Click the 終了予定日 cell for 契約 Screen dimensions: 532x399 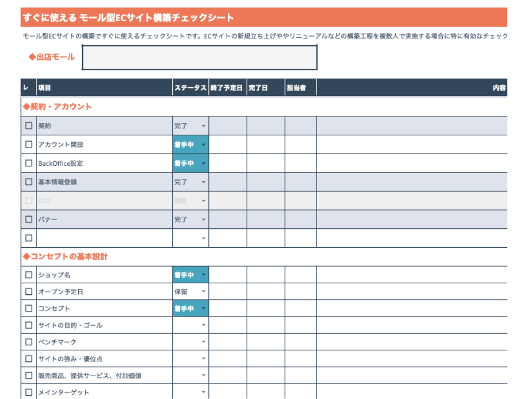[228, 126]
